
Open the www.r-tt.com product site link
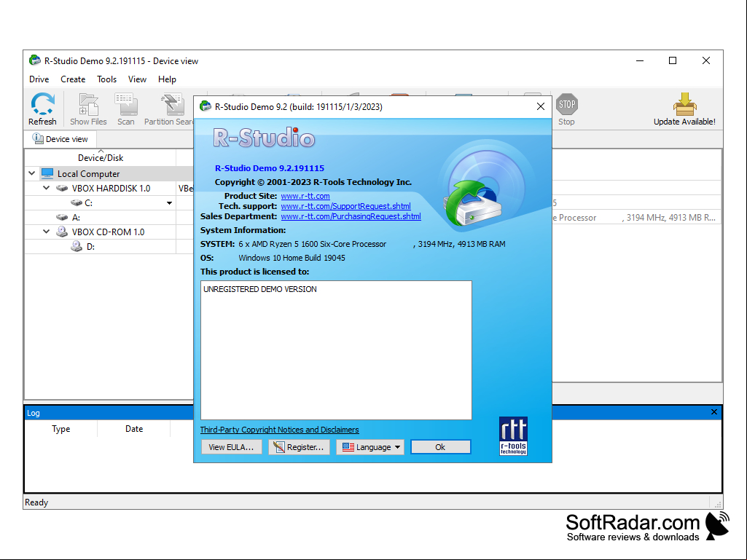pyautogui.click(x=305, y=196)
